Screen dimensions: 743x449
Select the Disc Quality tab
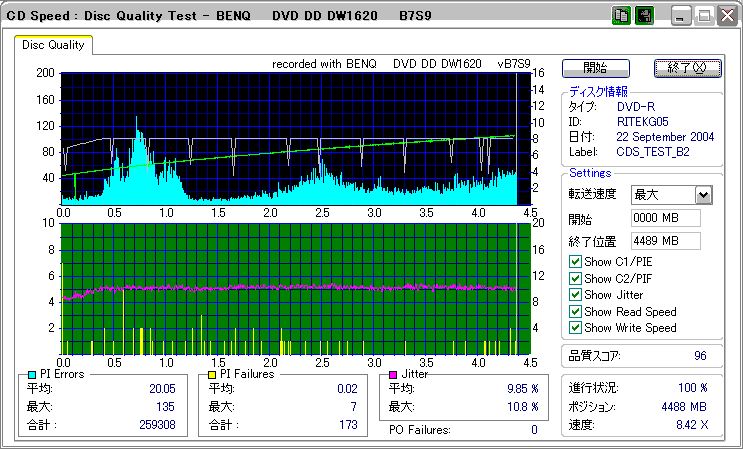(x=53, y=45)
